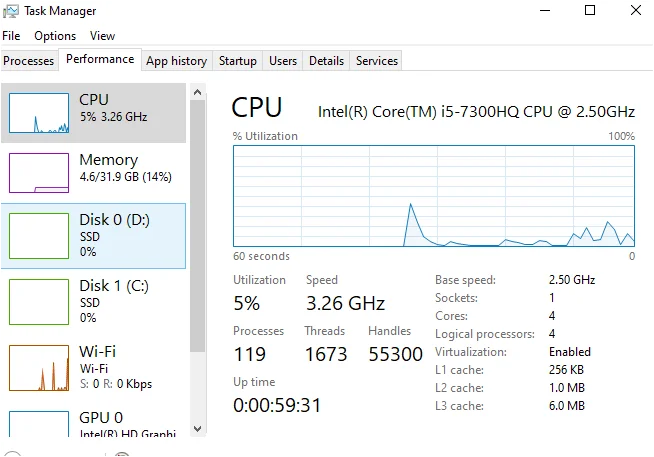The width and height of the screenshot is (654, 457).
Task: Click the sidebar vertical scrollbar thumb
Action: pos(198,226)
